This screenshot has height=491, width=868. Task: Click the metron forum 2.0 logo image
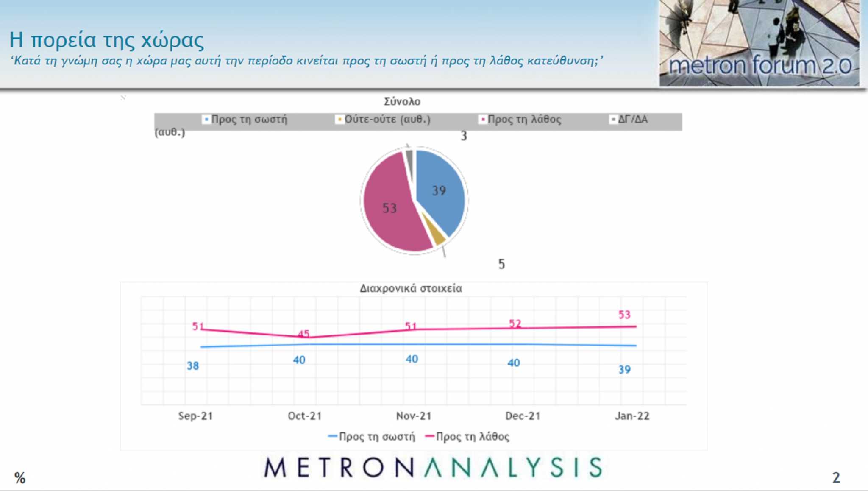coord(759,42)
